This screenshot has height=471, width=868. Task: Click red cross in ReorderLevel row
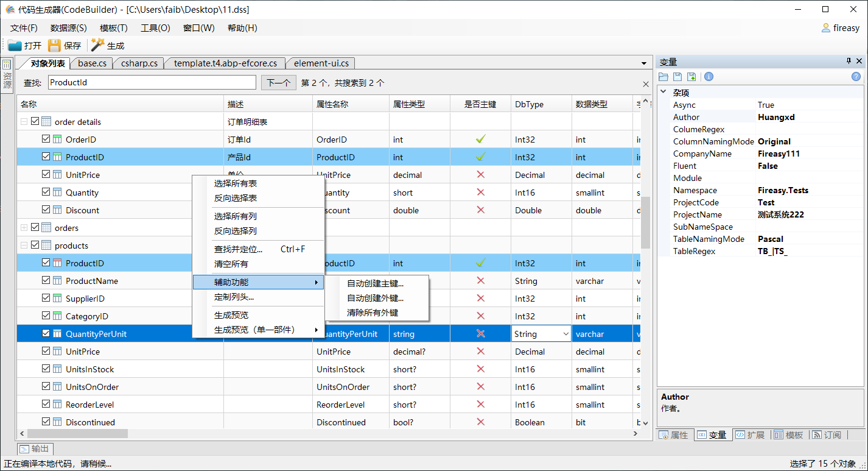[480, 404]
